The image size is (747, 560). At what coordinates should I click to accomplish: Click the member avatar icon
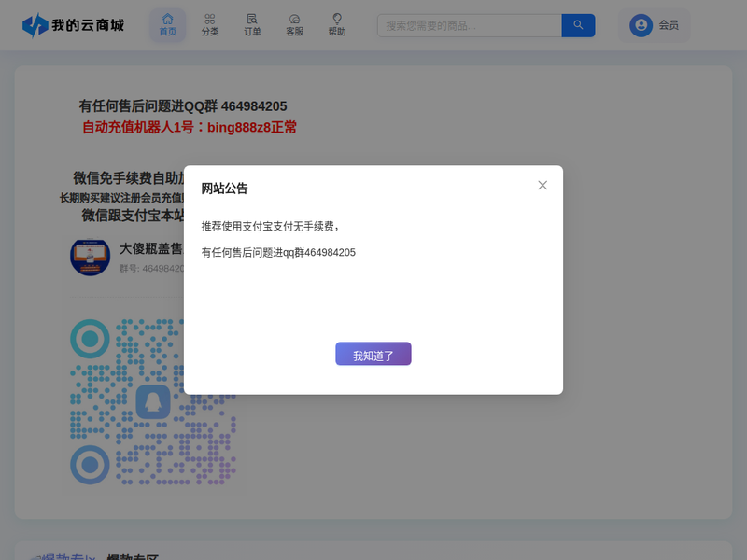pos(641,25)
